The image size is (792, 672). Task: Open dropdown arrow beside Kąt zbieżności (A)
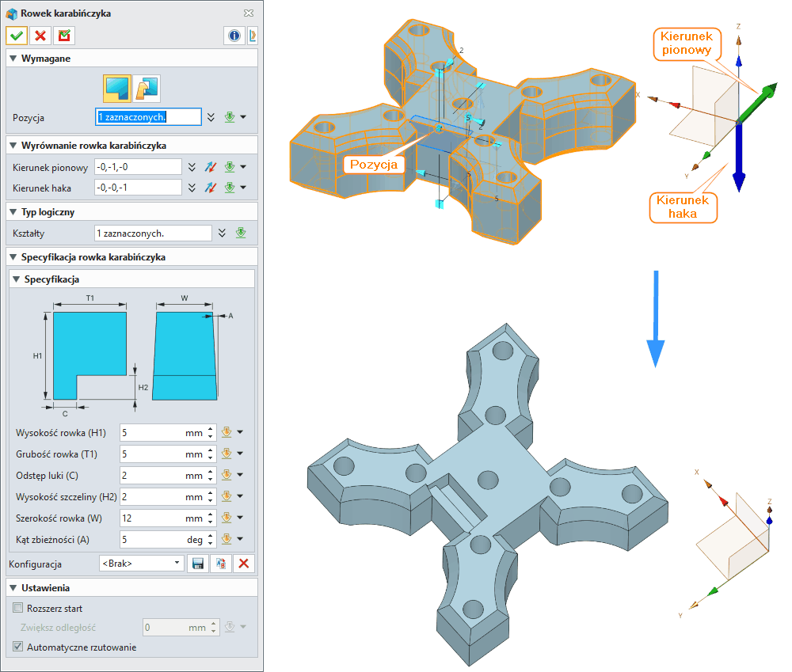[240, 539]
